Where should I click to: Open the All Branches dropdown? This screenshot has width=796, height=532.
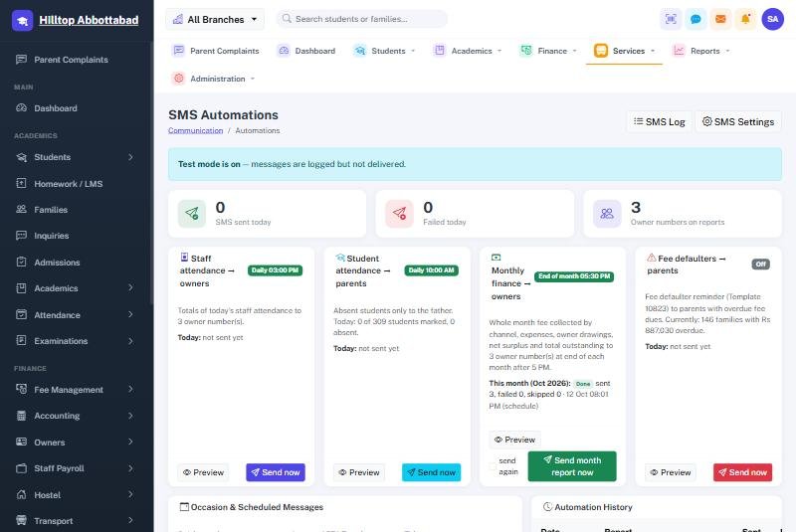pos(215,19)
